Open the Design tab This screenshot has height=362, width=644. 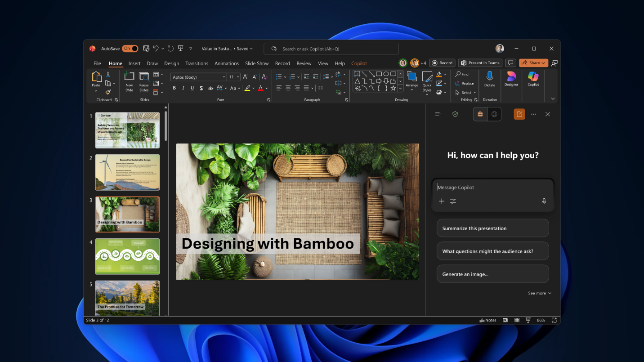coord(171,63)
